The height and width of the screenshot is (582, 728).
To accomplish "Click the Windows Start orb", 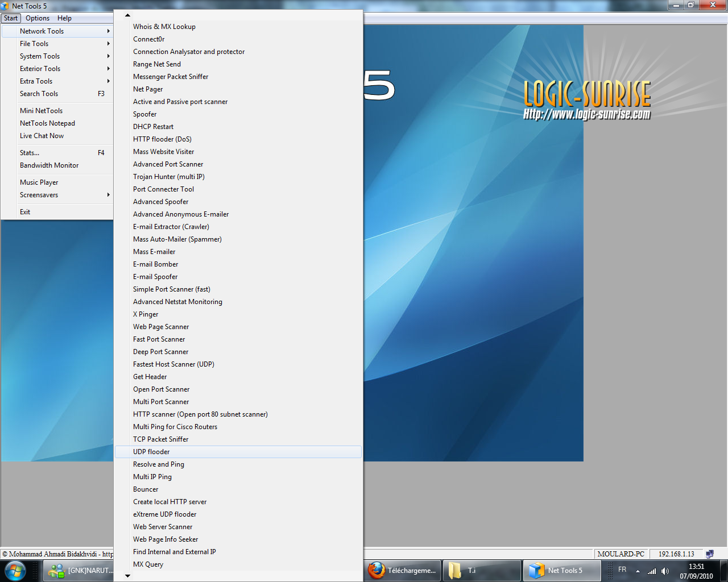I will (15, 570).
